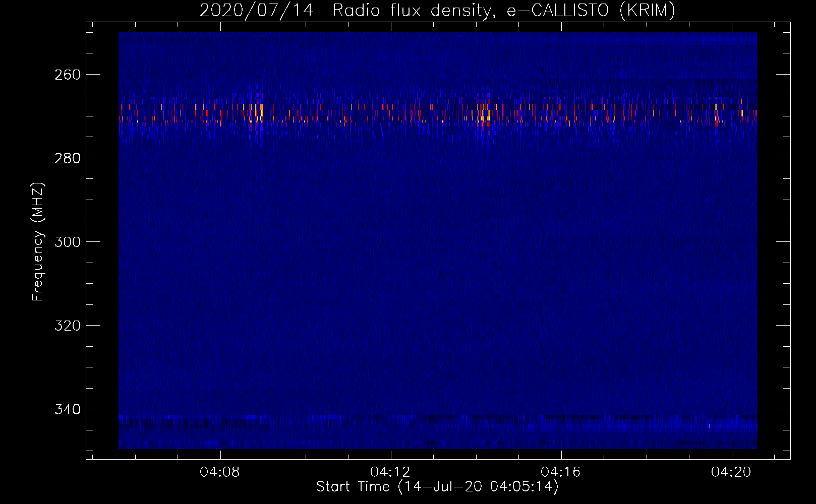Click the 04:08 time tick label

pos(220,472)
